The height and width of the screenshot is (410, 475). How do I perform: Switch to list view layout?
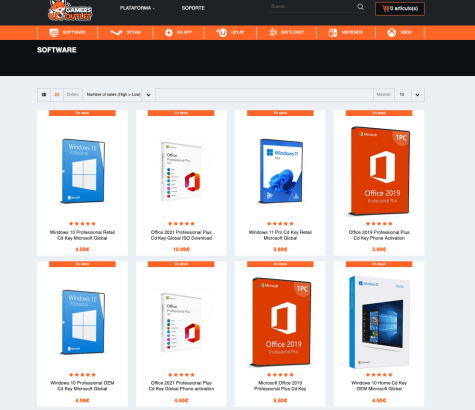coord(57,95)
